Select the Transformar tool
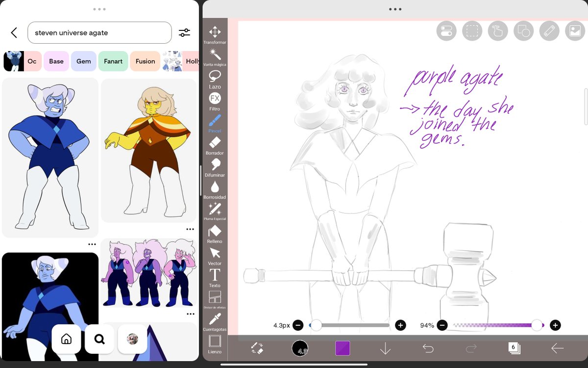Screen dimensions: 588x368 coord(215,35)
